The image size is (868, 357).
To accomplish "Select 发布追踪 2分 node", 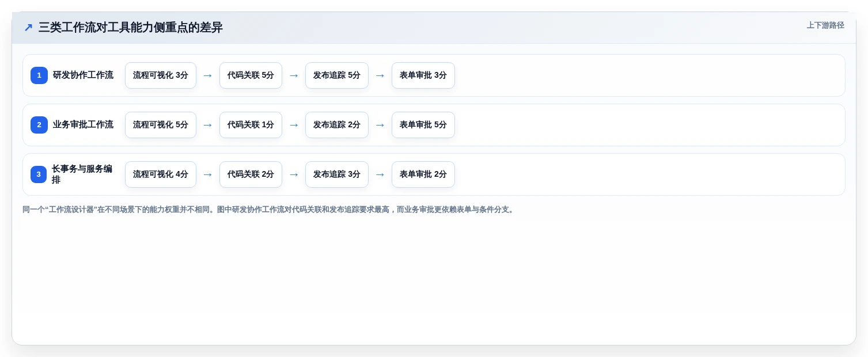I will click(337, 125).
